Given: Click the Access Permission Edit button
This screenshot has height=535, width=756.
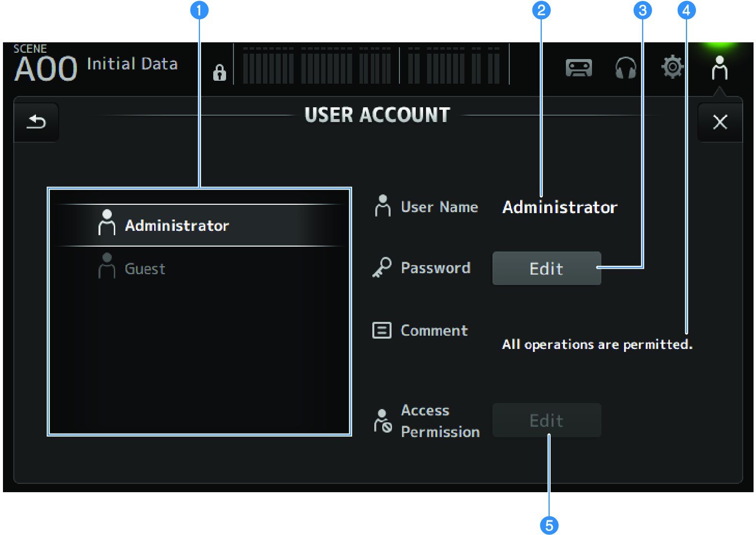Looking at the screenshot, I should coord(546,421).
